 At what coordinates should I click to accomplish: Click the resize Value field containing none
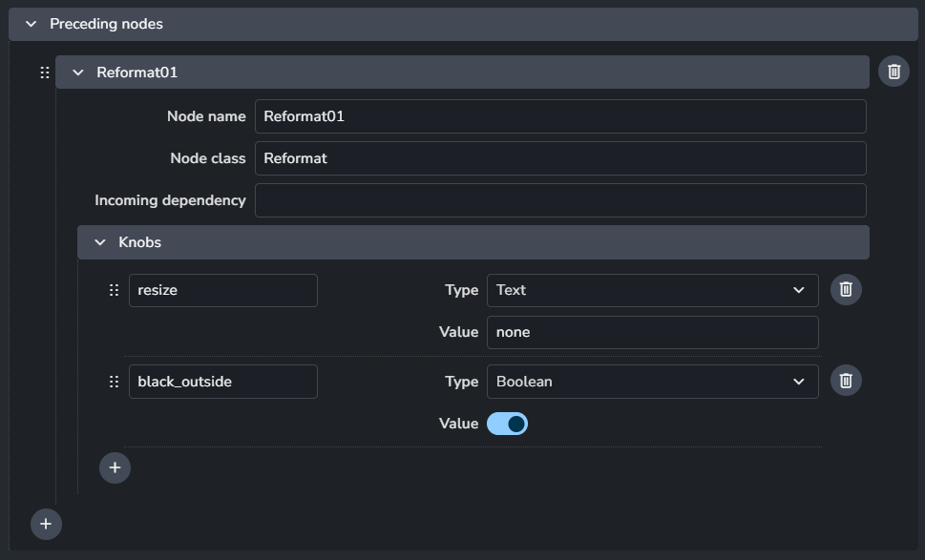click(x=652, y=332)
